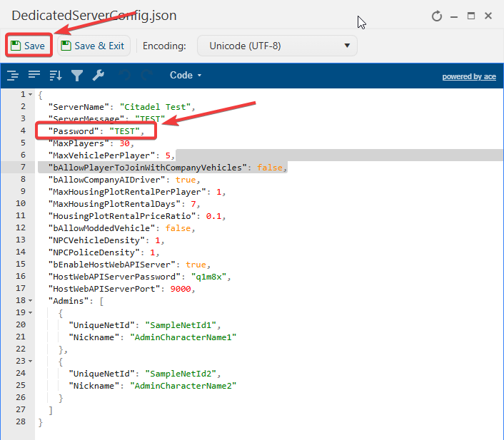Click the MaxPlayers value 30

[x=124, y=143]
